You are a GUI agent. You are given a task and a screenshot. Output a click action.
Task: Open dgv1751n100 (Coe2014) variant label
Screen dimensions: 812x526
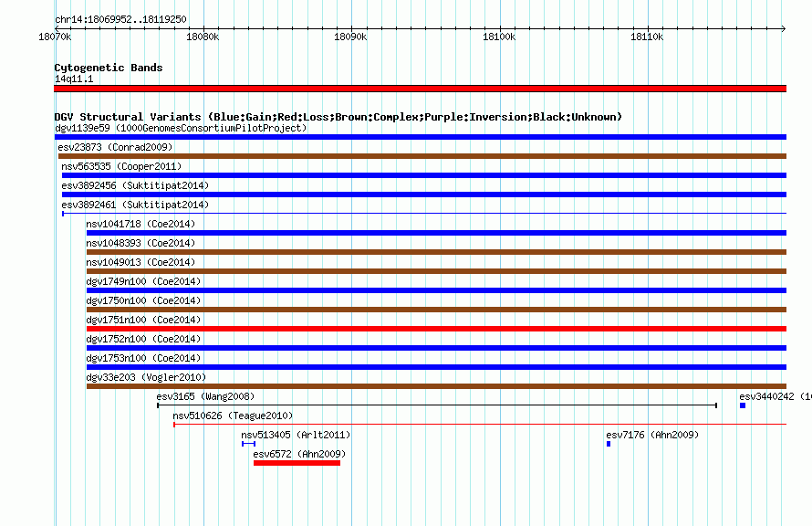(143, 320)
